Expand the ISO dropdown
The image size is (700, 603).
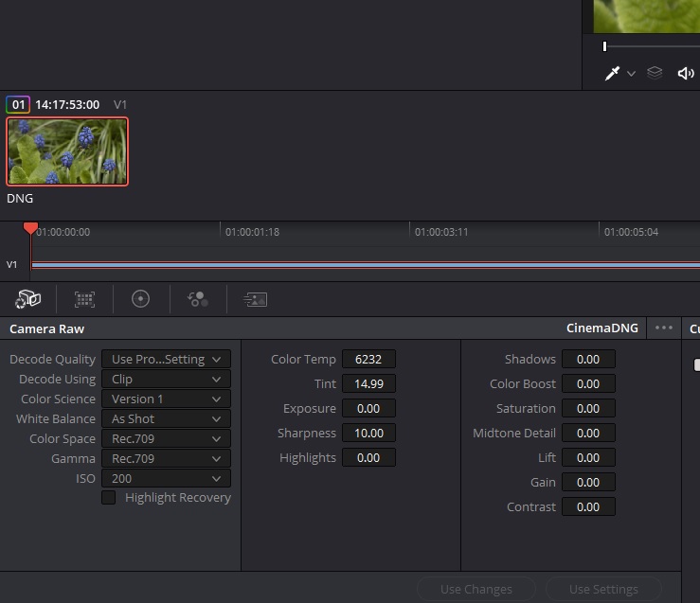(166, 478)
